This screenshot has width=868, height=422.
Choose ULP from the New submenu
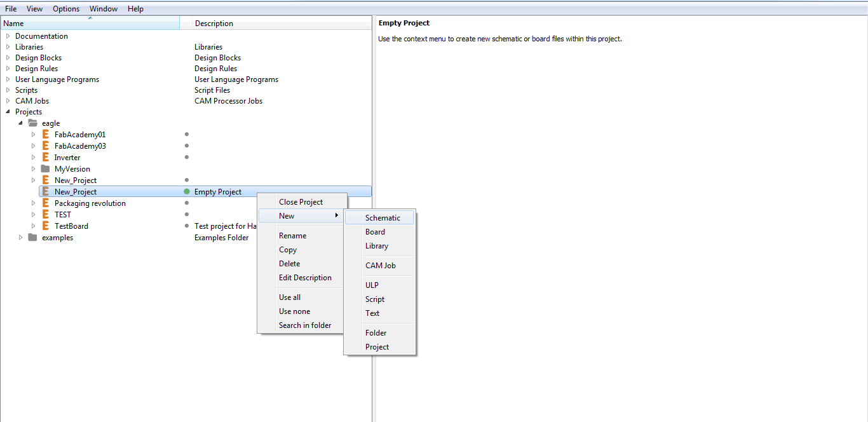pyautogui.click(x=379, y=285)
